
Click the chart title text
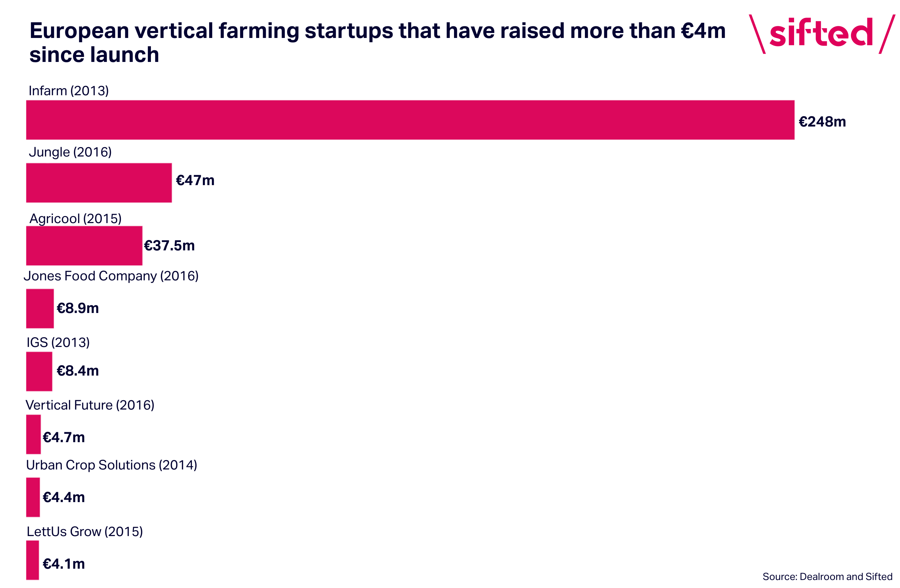pos(377,42)
